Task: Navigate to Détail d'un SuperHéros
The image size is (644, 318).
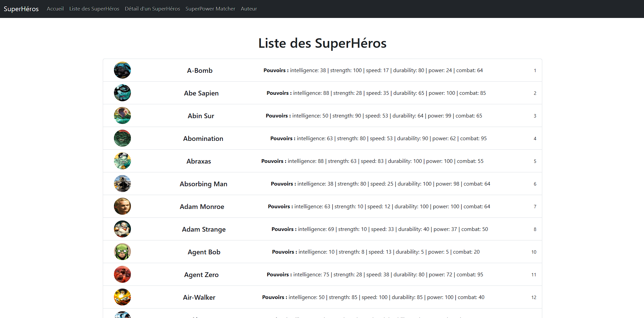Action: [152, 9]
